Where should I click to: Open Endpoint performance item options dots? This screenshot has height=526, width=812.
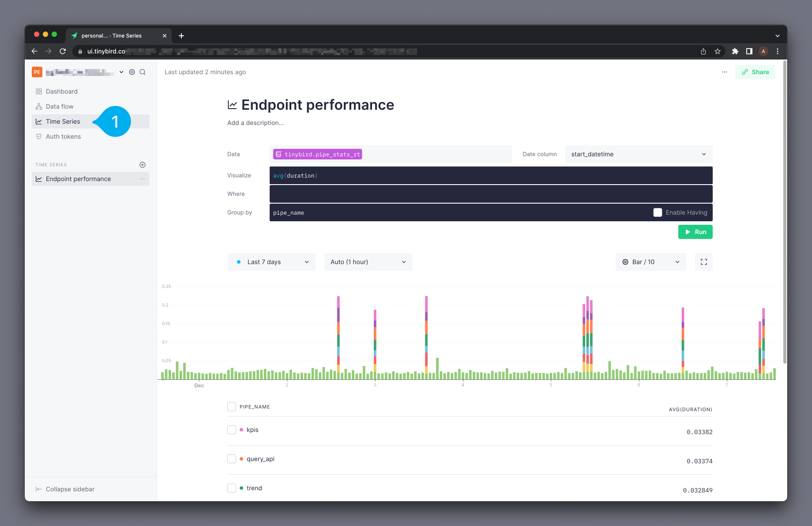[143, 179]
